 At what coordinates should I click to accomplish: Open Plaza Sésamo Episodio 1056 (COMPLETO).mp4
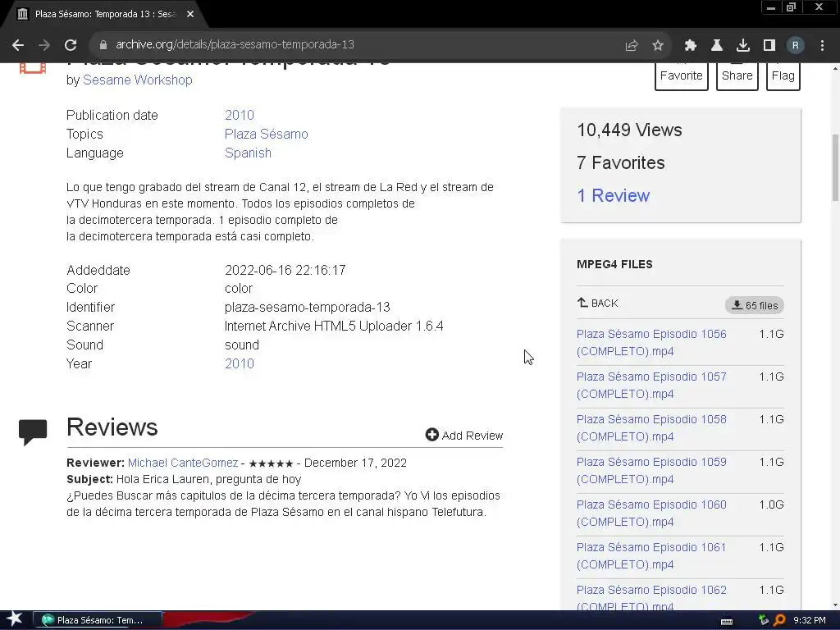651,342
